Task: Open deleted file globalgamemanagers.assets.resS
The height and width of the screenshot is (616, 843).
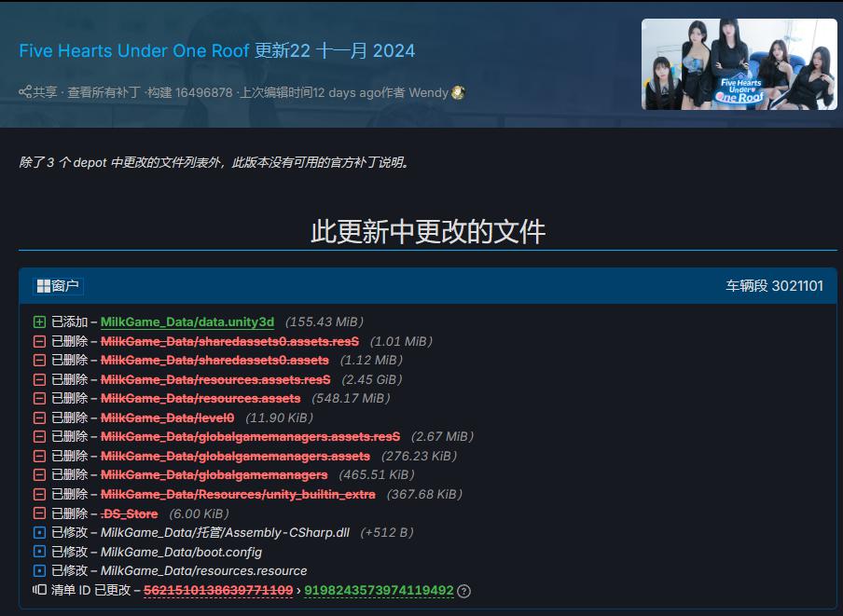Action: point(251,436)
